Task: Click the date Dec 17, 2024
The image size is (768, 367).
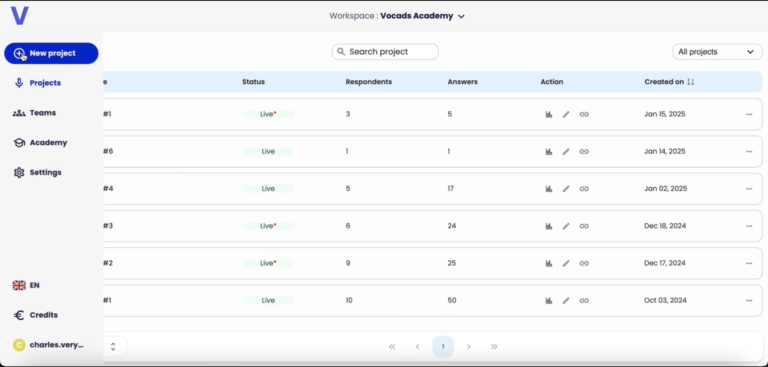Action: [x=665, y=263]
